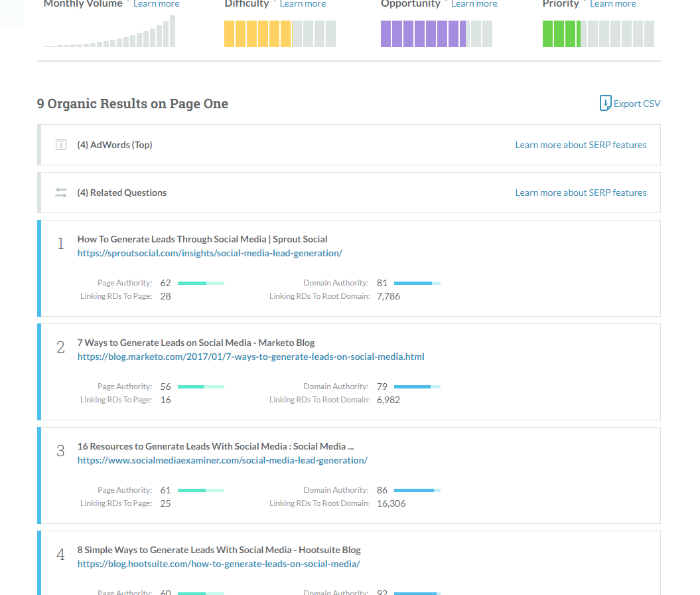Viewport: 700px width, 595px height.
Task: Click the Domain Authority value 86
Action: [382, 491]
